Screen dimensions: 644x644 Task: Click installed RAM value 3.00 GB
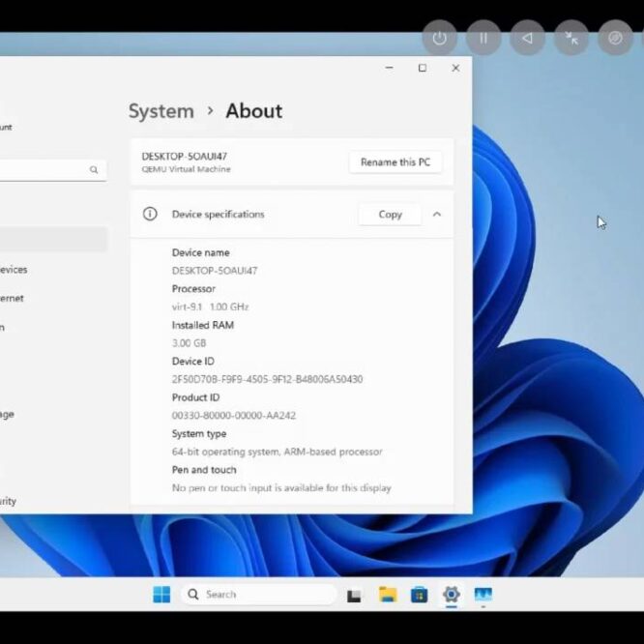pyautogui.click(x=189, y=343)
